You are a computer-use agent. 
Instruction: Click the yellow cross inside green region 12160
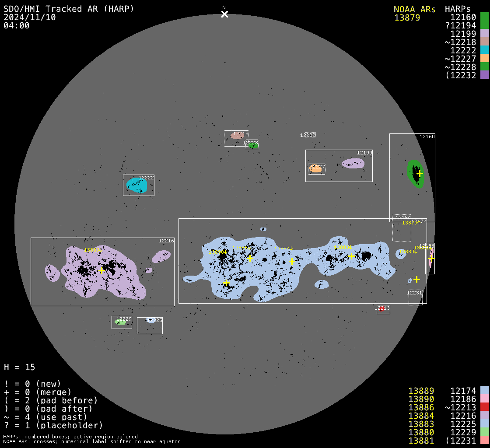(x=420, y=173)
